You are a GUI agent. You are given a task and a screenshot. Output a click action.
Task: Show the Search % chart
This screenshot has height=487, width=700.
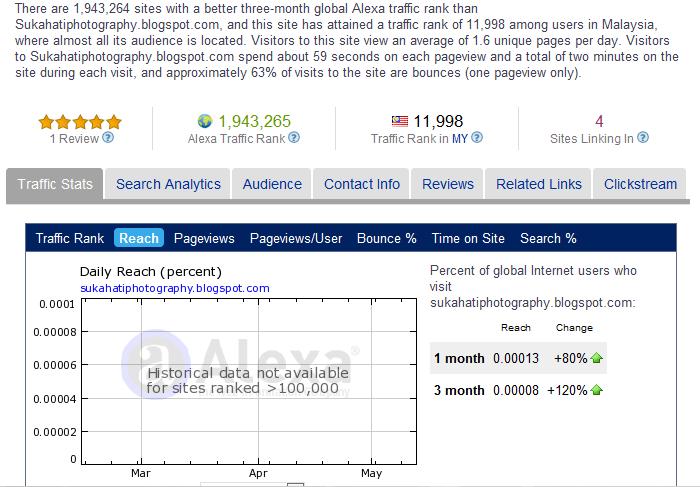click(548, 238)
